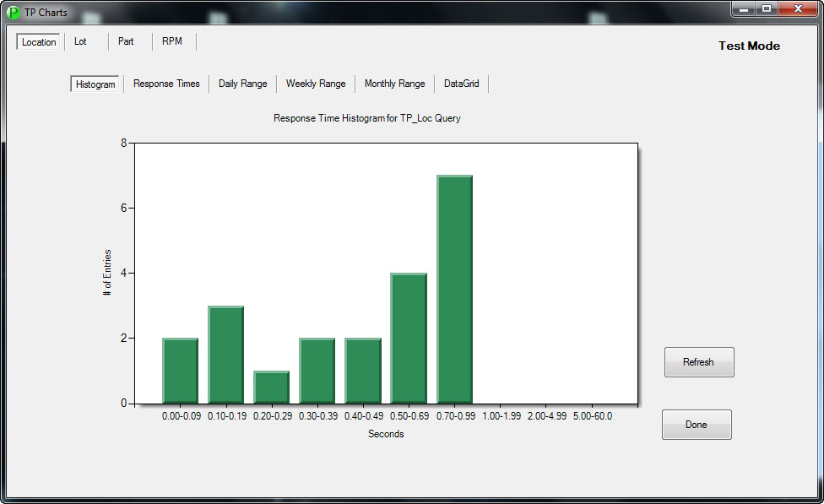Switch to the Lot tab
Image resolution: width=824 pixels, height=504 pixels.
(x=80, y=41)
